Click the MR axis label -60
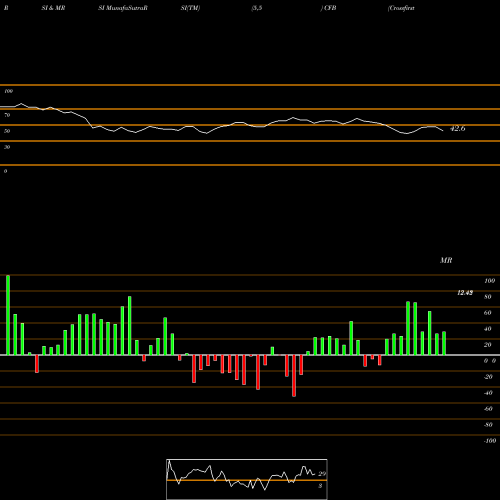Screen dimensions: 500x500 (488, 409)
